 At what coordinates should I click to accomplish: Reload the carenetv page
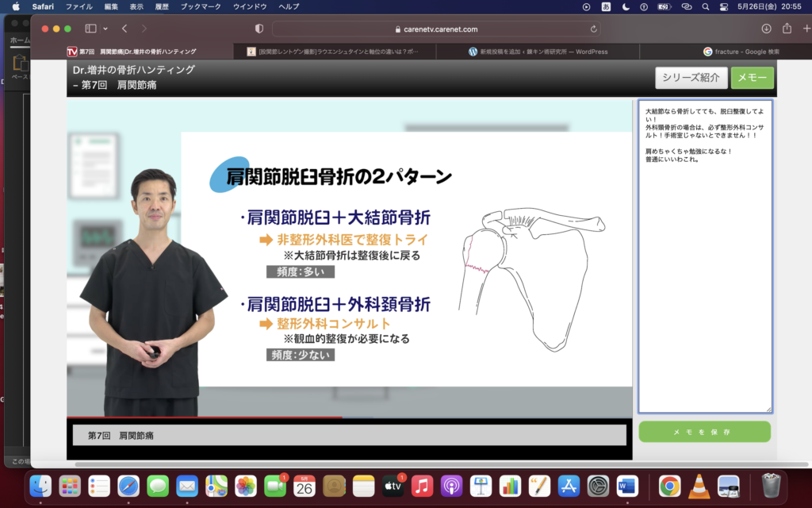(593, 29)
